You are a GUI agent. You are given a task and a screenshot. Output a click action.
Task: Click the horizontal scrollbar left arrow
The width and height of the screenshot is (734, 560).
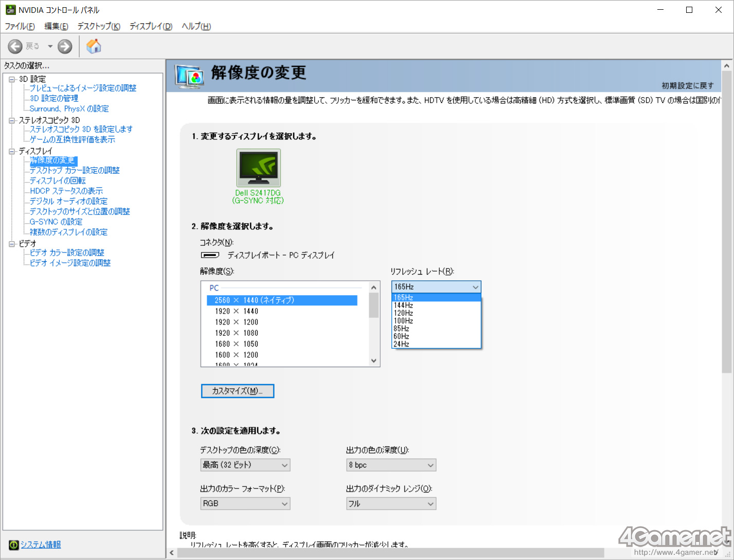(x=172, y=553)
